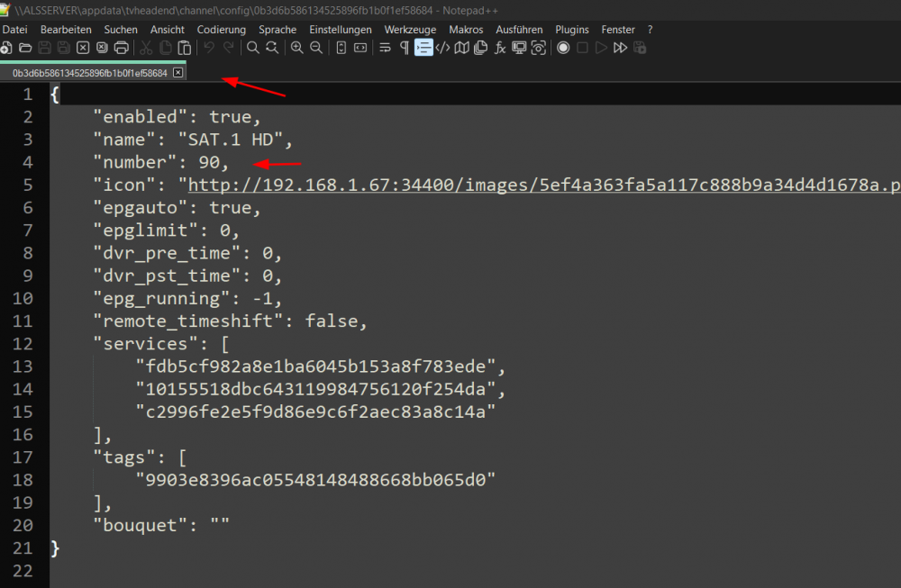Click the Replace icon

click(x=272, y=48)
